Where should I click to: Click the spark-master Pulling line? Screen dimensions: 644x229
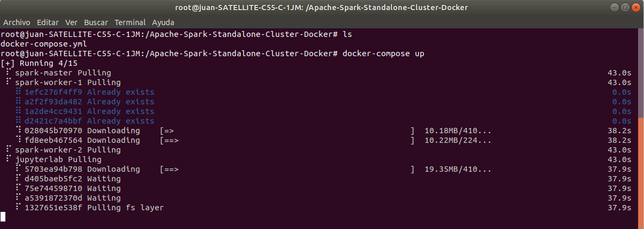point(63,73)
